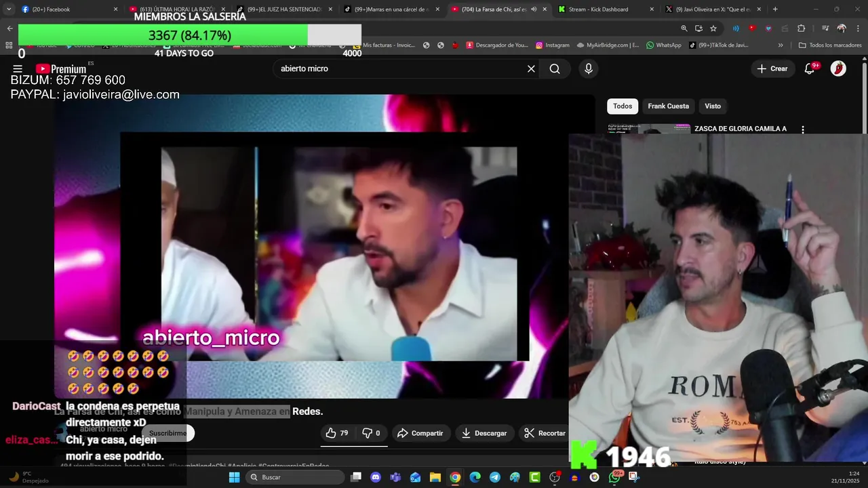Open Microsoft Teams from the taskbar
868x488 pixels.
pyautogui.click(x=395, y=477)
